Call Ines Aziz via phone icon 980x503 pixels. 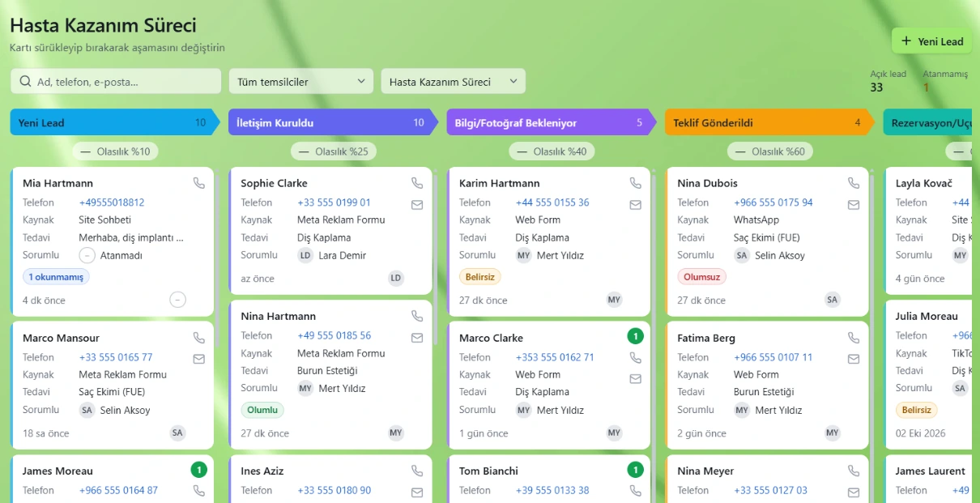click(x=417, y=471)
